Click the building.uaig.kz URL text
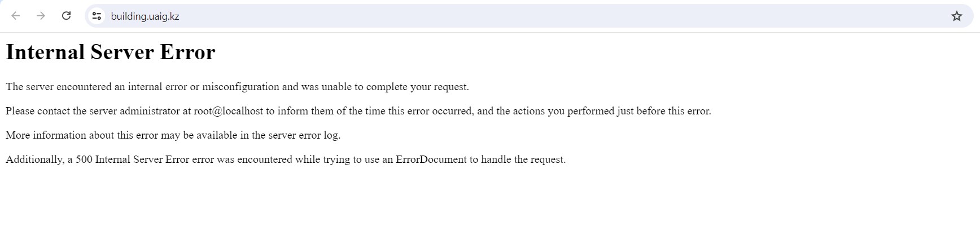Image resolution: width=980 pixels, height=244 pixels. coord(145,16)
